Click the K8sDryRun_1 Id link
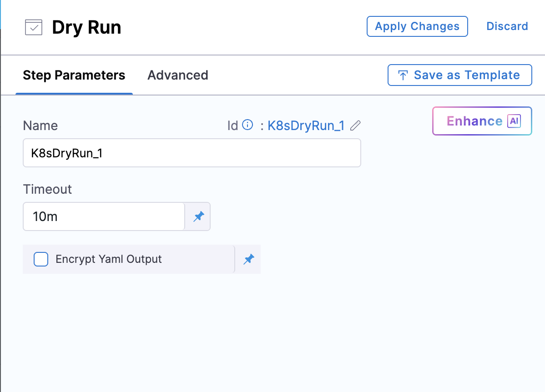Viewport: 545px width, 392px height. click(306, 126)
